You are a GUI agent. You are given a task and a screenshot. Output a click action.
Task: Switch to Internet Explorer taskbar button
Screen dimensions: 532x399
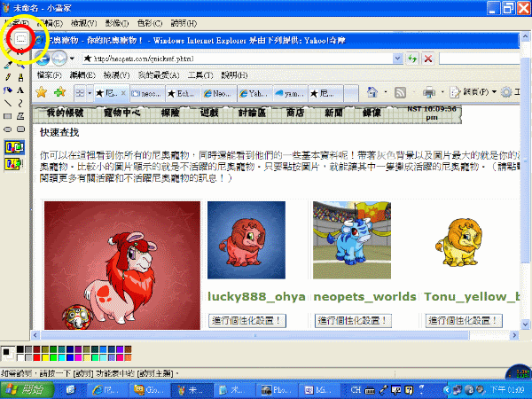[x=106, y=390]
